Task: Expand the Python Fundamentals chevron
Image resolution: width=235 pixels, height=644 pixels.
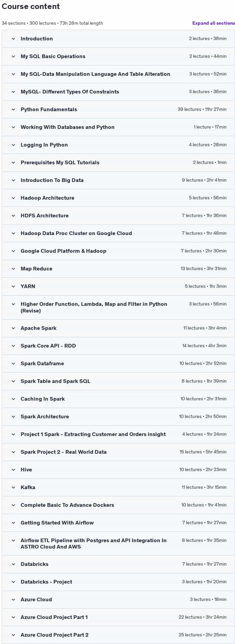Action: click(13, 110)
